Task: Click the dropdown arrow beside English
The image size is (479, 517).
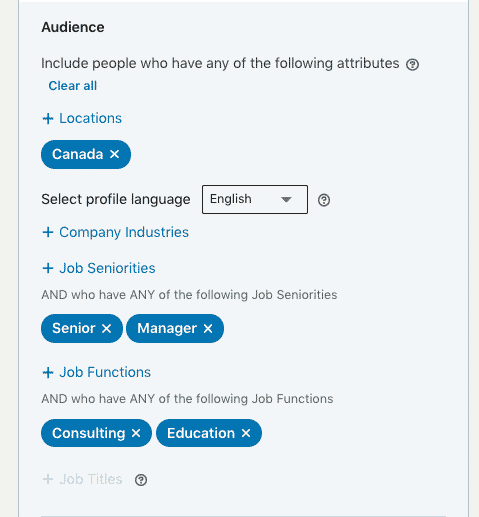Action: 286,199
